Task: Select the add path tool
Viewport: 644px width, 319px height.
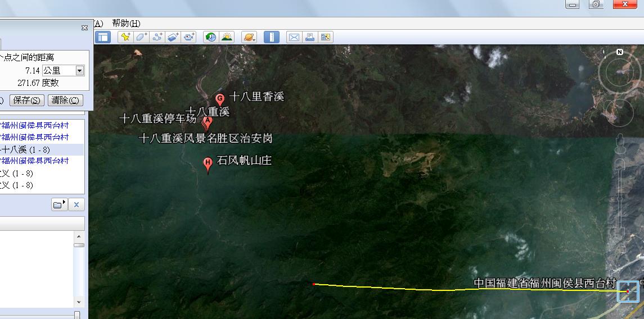Action: point(157,37)
